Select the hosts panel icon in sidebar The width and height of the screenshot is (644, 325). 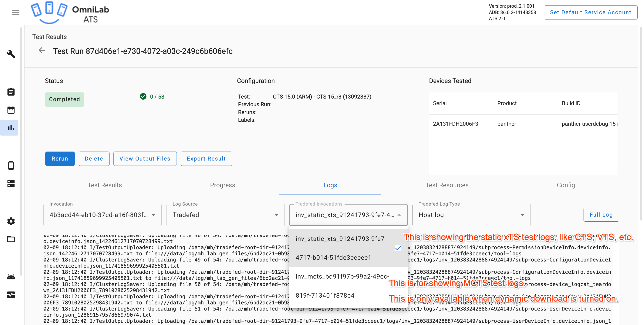tap(11, 183)
